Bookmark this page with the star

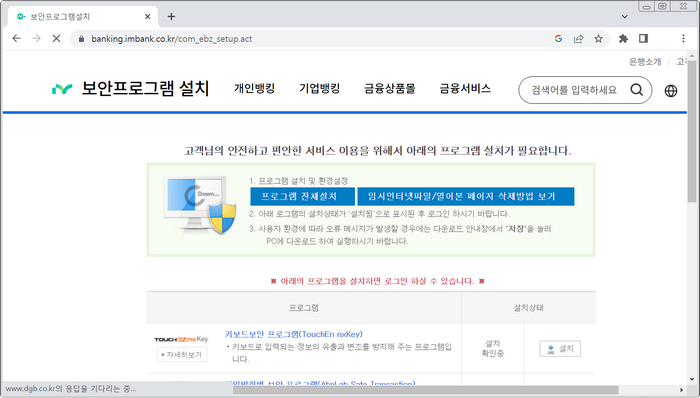(598, 39)
